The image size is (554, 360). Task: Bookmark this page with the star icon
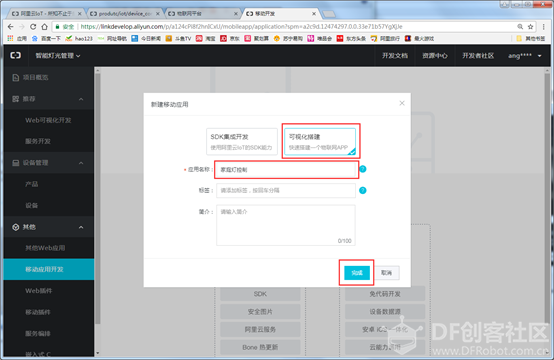[530, 27]
